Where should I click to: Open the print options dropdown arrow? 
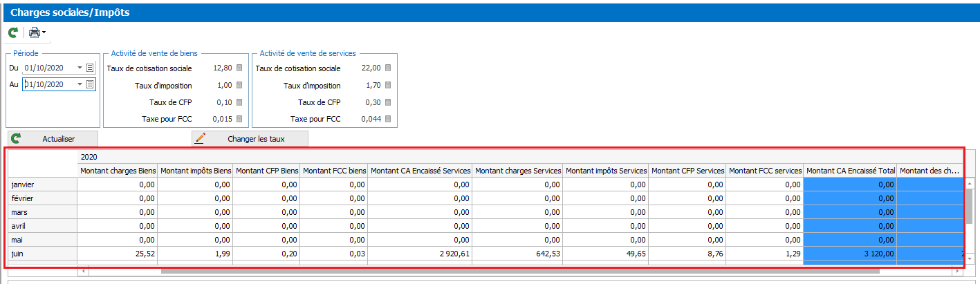pos(44,32)
